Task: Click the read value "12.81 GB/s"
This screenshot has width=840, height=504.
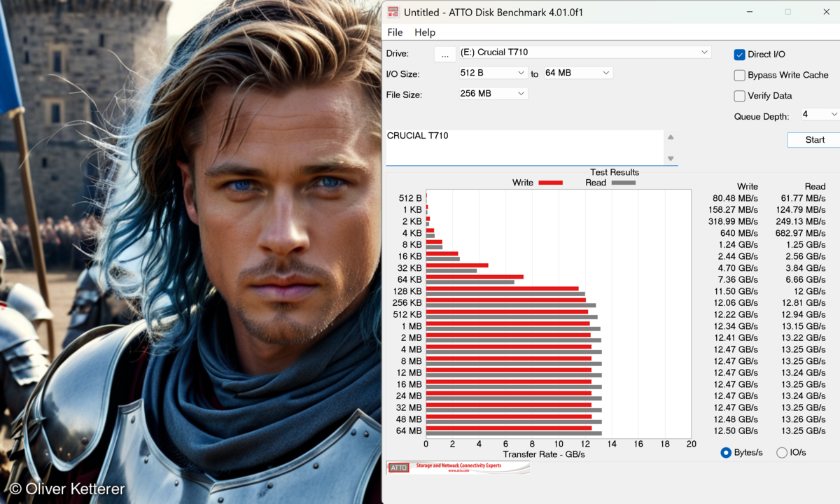Action: pos(804,303)
